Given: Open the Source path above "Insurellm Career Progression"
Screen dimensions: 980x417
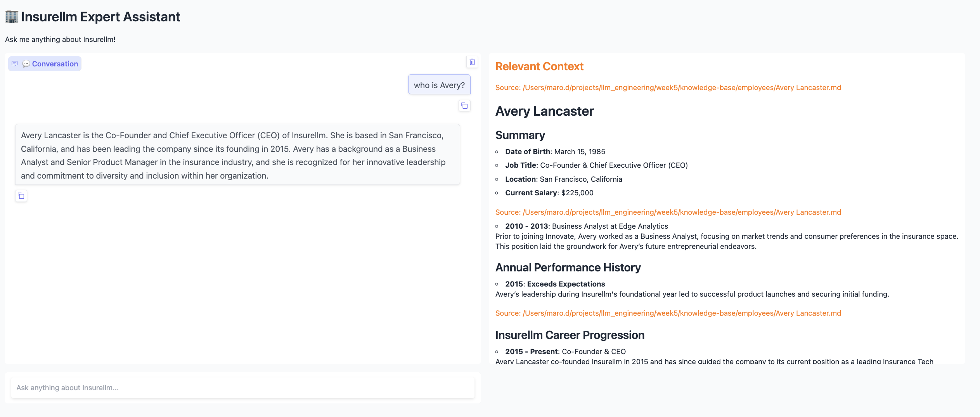Looking at the screenshot, I should (668, 313).
